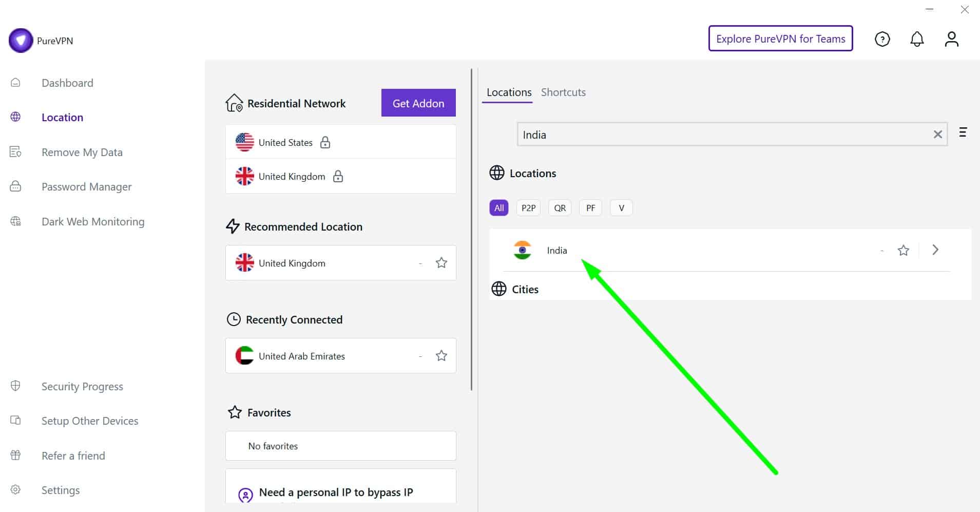This screenshot has height=512, width=980.
Task: Click the PureVPN shield logo
Action: point(21,41)
